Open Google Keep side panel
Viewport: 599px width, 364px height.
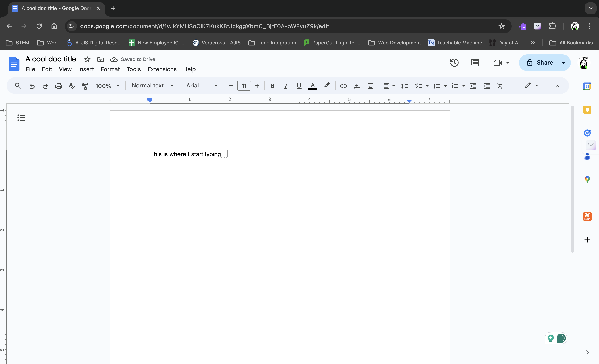tap(588, 109)
